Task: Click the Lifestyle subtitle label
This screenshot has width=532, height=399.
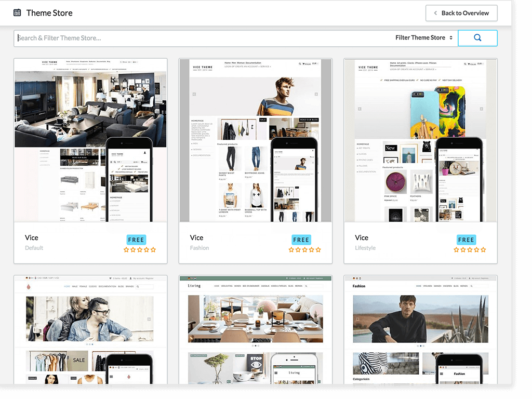Action: pyautogui.click(x=365, y=248)
